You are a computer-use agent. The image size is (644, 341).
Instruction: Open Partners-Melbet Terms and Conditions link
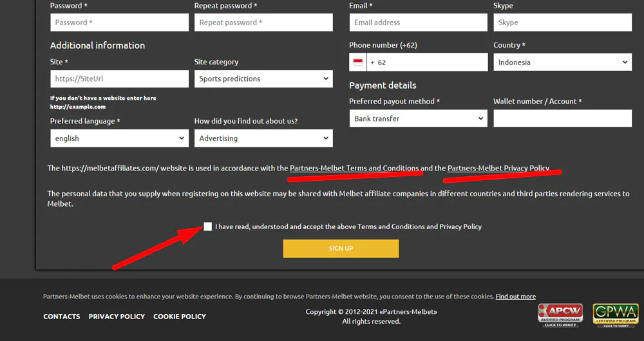pos(354,168)
